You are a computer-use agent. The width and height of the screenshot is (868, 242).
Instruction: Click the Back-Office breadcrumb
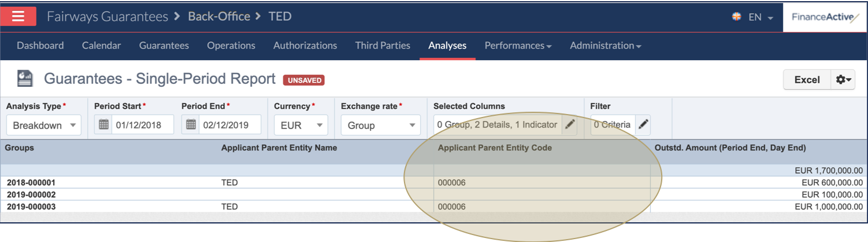tap(219, 16)
